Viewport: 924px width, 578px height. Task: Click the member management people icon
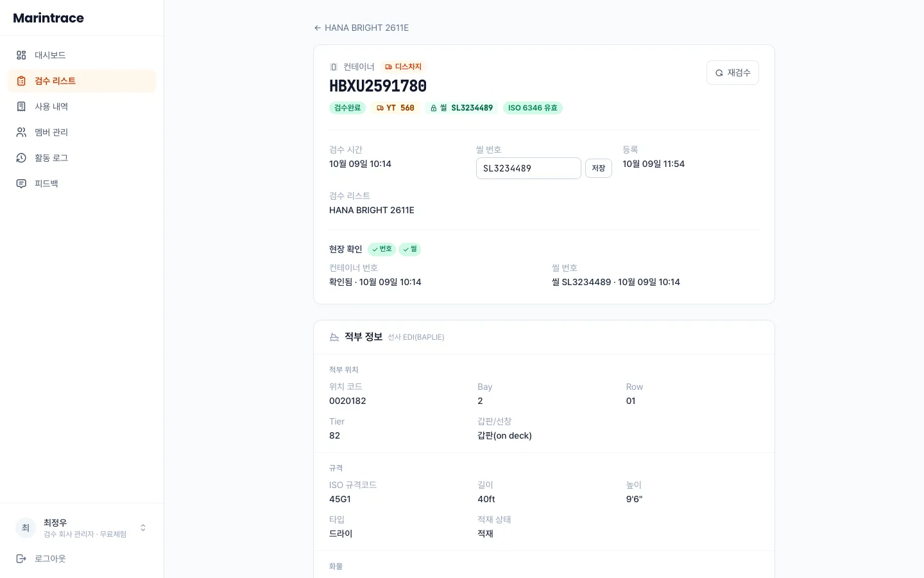pos(21,132)
